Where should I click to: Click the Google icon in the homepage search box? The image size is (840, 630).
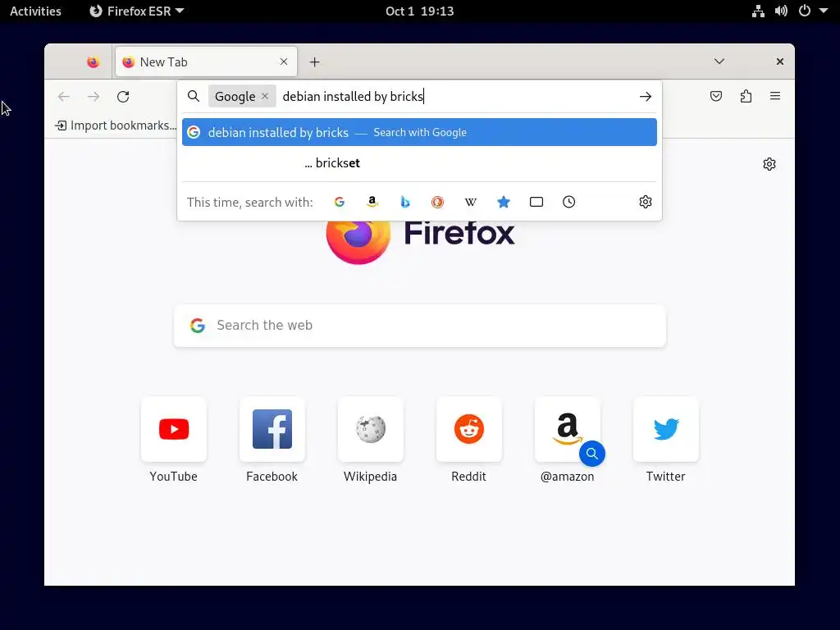[x=198, y=325]
